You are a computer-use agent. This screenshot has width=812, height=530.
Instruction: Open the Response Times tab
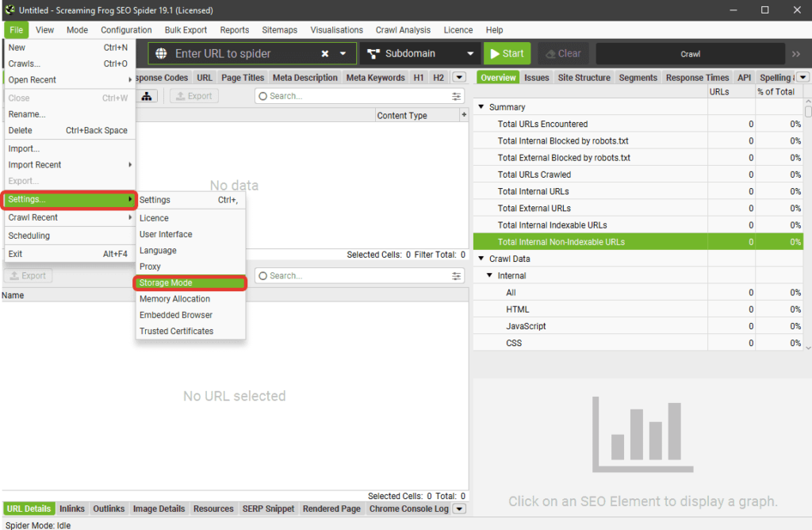point(697,78)
